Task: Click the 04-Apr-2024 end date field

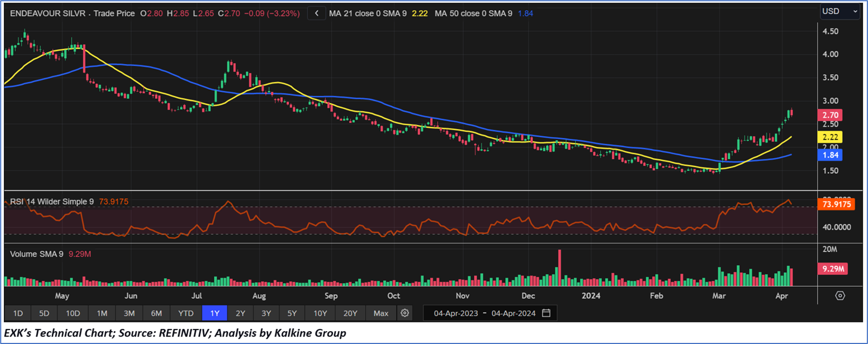Action: (x=513, y=313)
